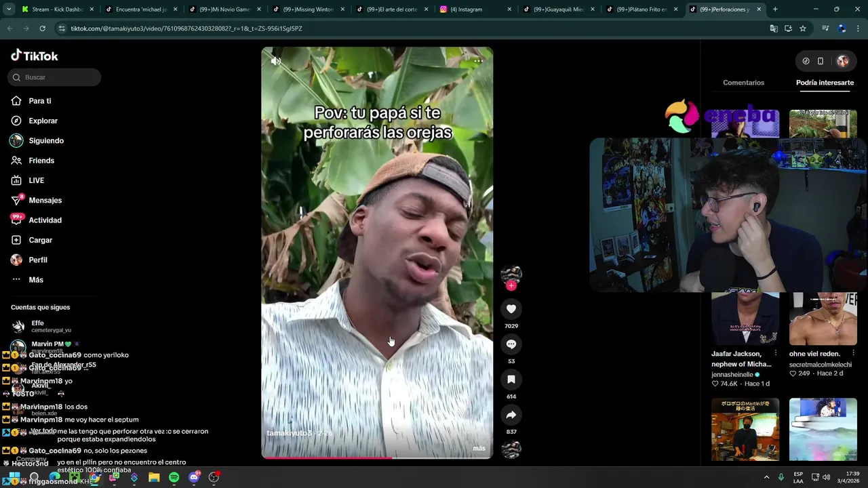Open options for Jaafar Jackson video
The width and height of the screenshot is (868, 488).
click(776, 353)
